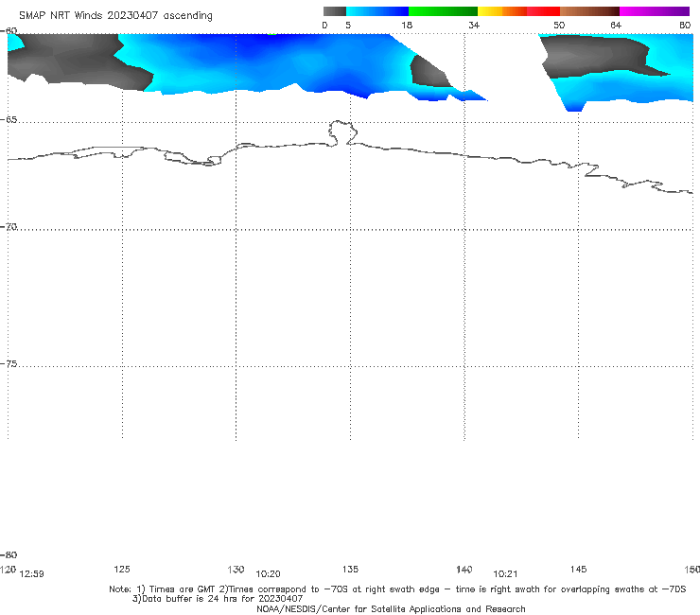Click the gray segment of the wind color bar
This screenshot has height=615, width=700.
click(334, 11)
